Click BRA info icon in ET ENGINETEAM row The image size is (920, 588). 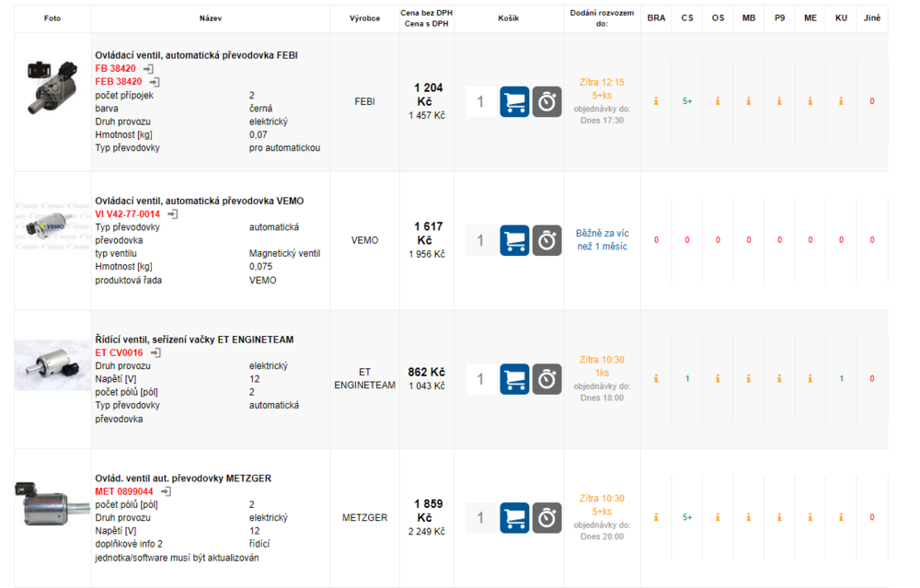(656, 379)
